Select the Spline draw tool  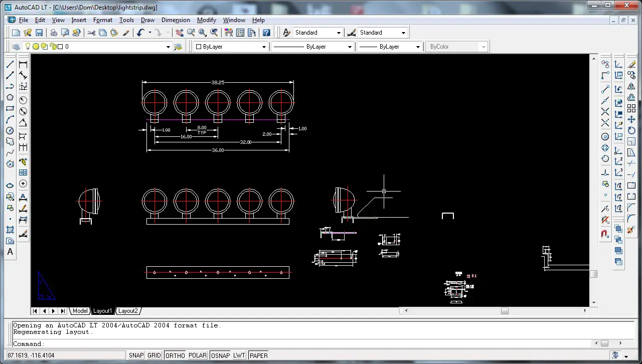10,152
